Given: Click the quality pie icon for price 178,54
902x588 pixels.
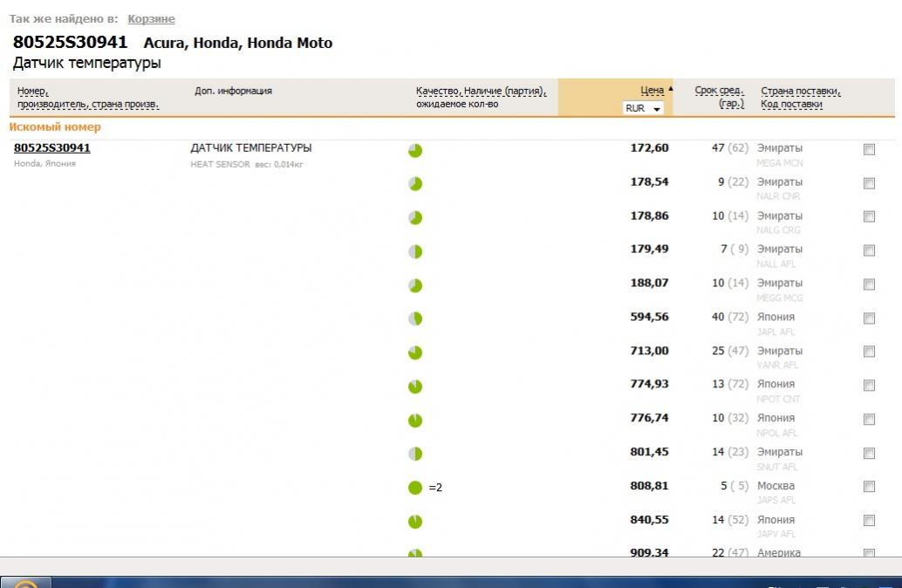Looking at the screenshot, I should (415, 184).
